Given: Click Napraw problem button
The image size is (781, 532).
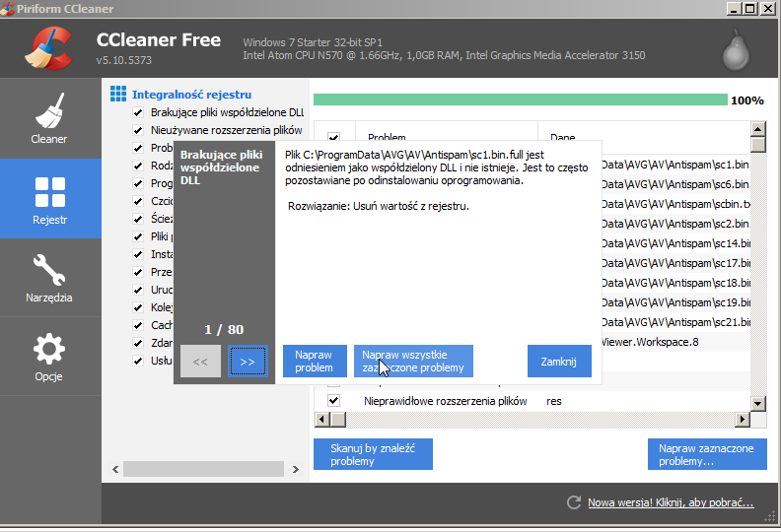Looking at the screenshot, I should (x=315, y=361).
